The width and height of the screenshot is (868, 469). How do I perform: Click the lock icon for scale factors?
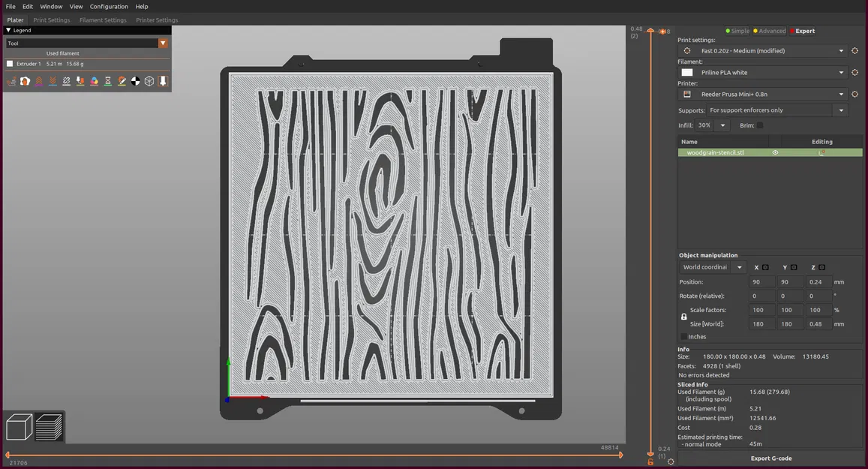click(683, 317)
